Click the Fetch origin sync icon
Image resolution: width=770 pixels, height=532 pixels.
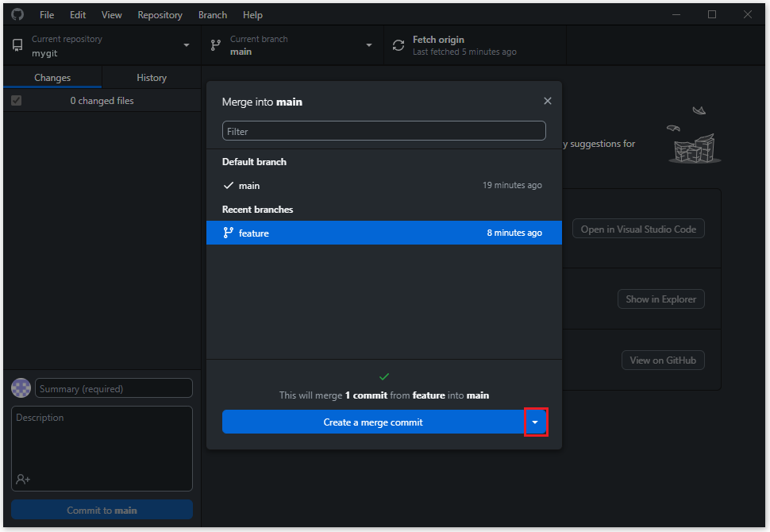coord(398,45)
